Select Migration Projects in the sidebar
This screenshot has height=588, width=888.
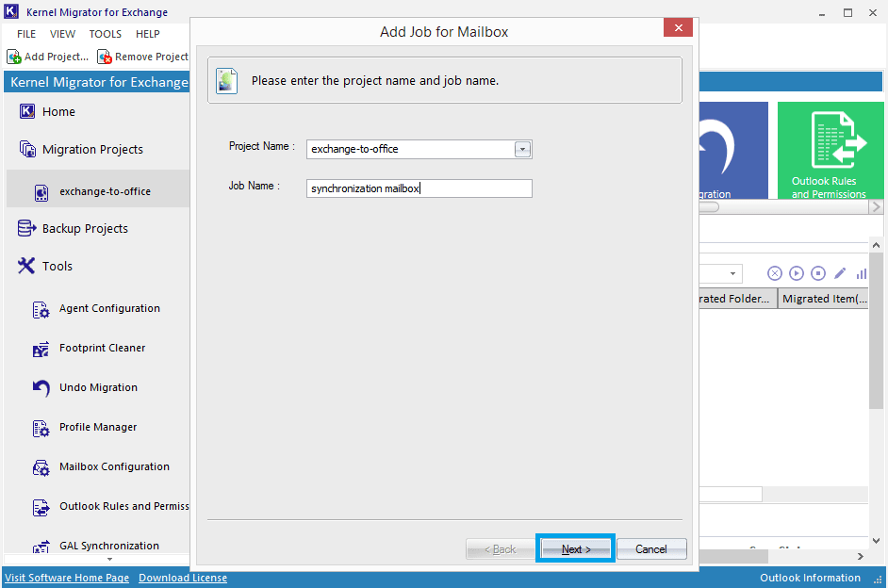click(x=93, y=150)
